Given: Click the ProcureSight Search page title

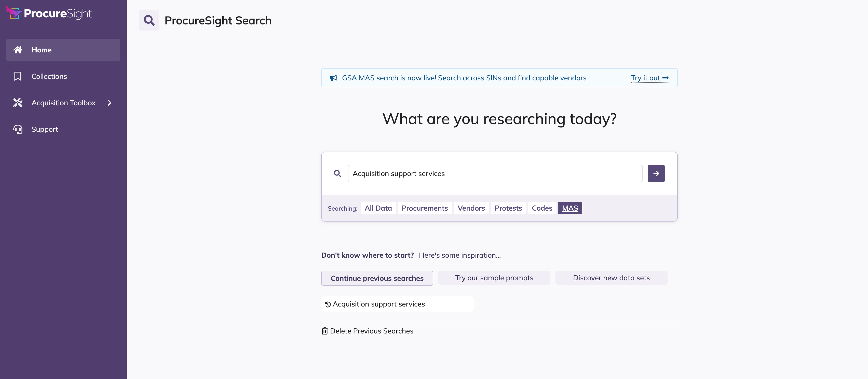Looking at the screenshot, I should (x=218, y=21).
